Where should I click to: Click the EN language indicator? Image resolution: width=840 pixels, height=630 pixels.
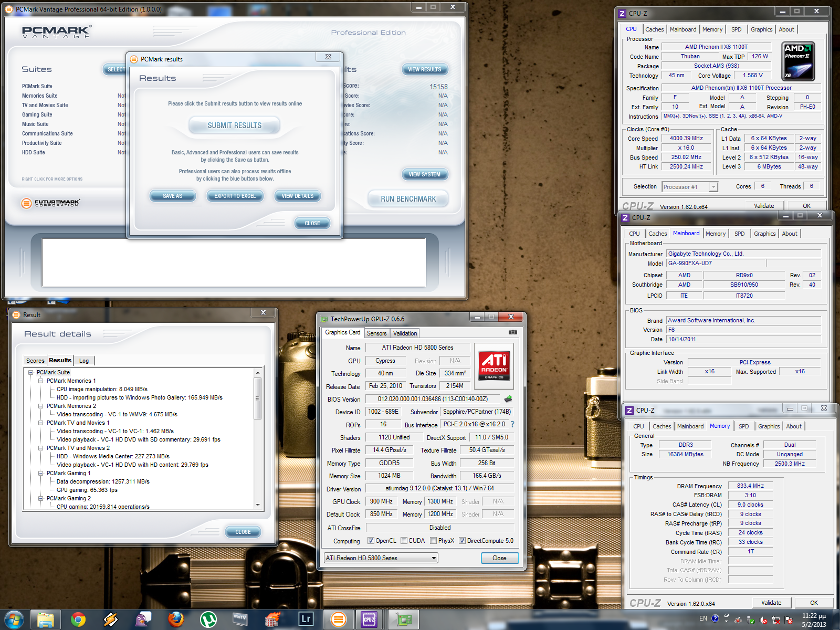[703, 618]
